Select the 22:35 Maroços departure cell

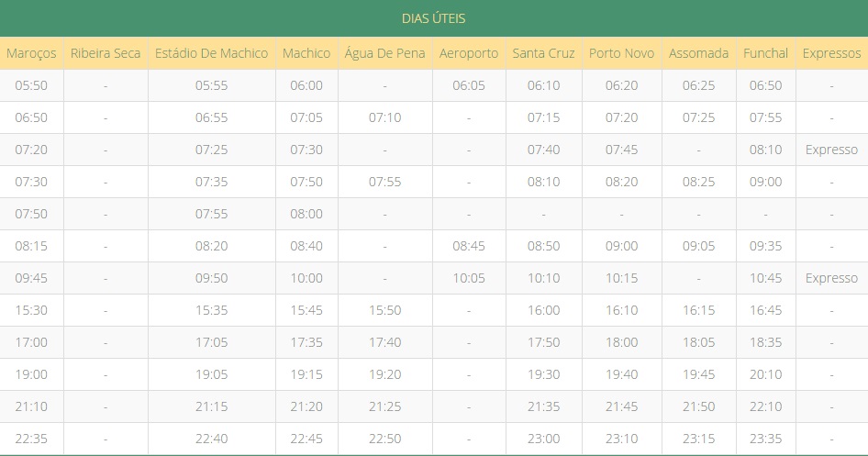(x=31, y=439)
